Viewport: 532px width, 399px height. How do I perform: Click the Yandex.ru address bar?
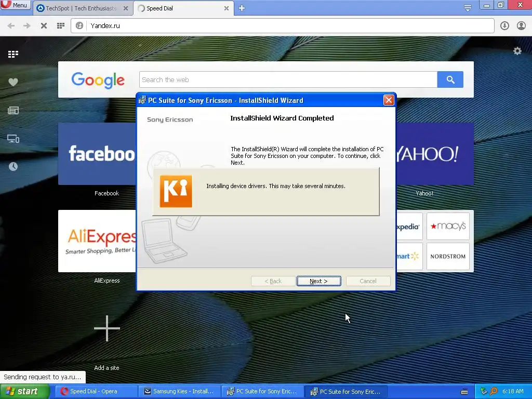coord(282,26)
